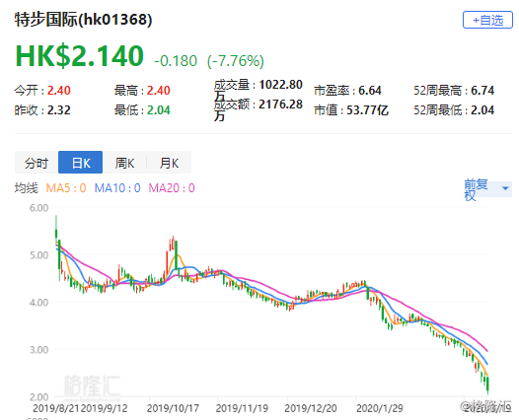Click the 4.00 price axis label
The width and height of the screenshot is (519, 420).
click(x=39, y=303)
